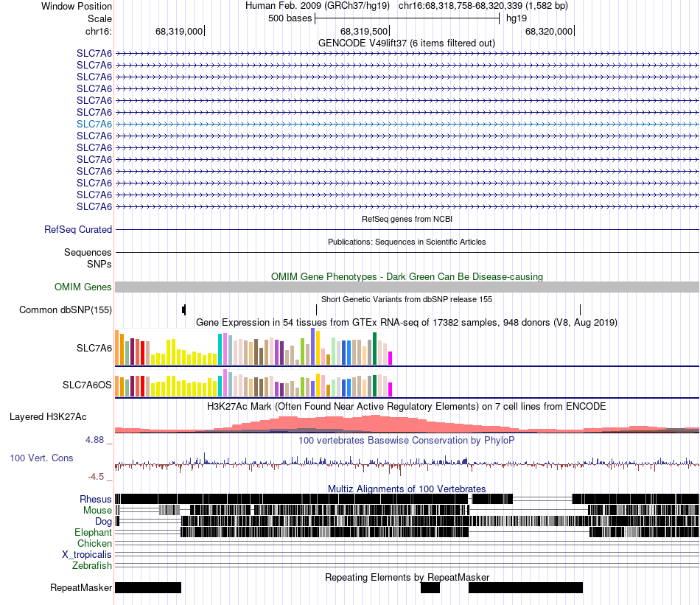Click the RefSeq Curated intron line
The width and height of the screenshot is (700, 605).
tap(407, 229)
